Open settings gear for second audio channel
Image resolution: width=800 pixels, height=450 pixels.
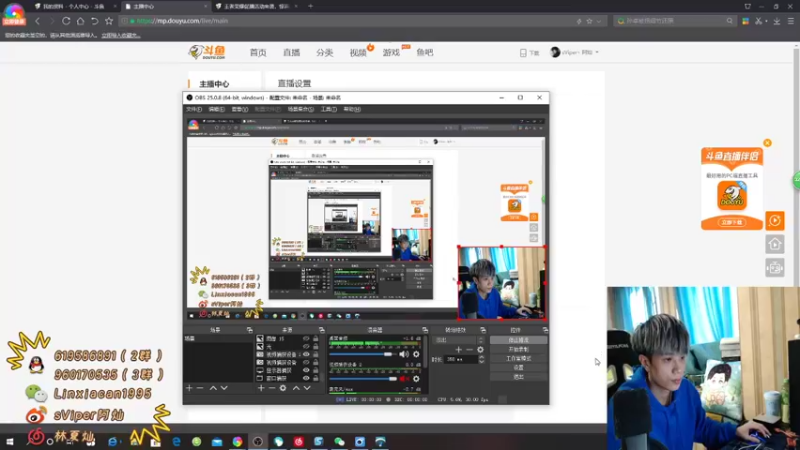416,379
